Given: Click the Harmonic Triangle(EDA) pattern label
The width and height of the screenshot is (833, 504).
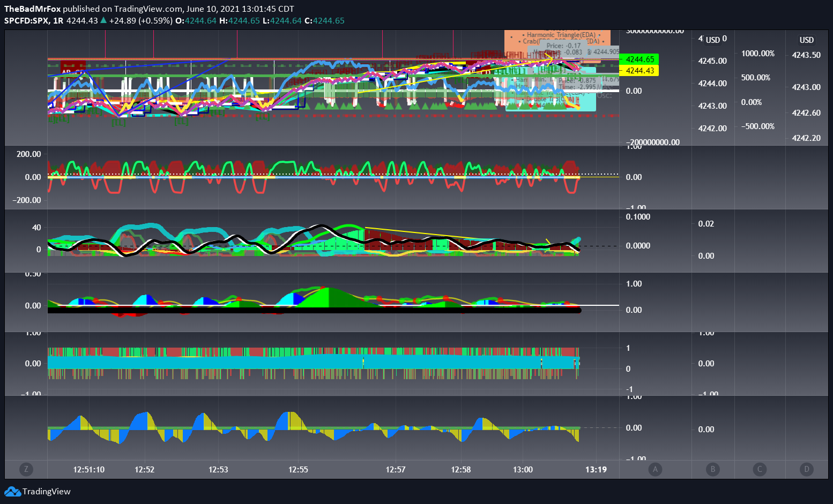Looking at the screenshot, I should (561, 35).
